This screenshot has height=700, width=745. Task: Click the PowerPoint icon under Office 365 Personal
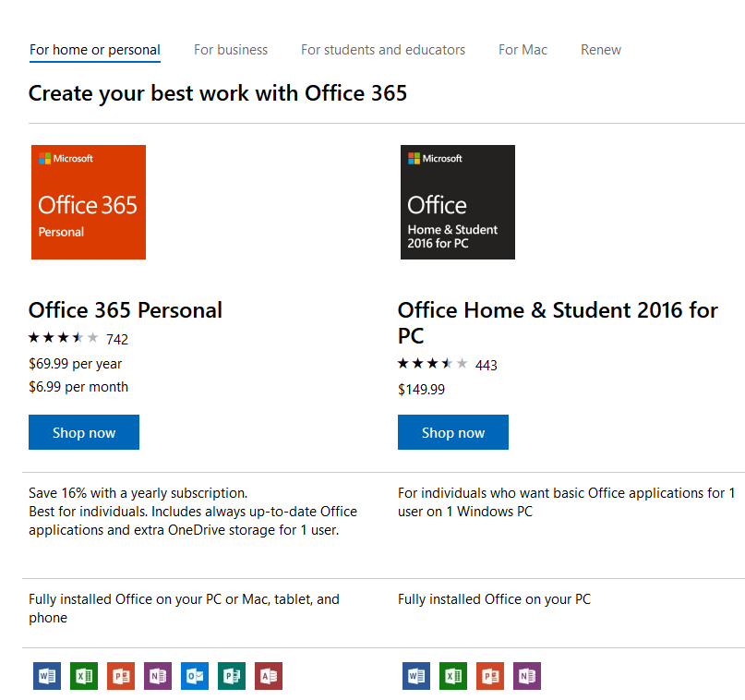pyautogui.click(x=121, y=675)
